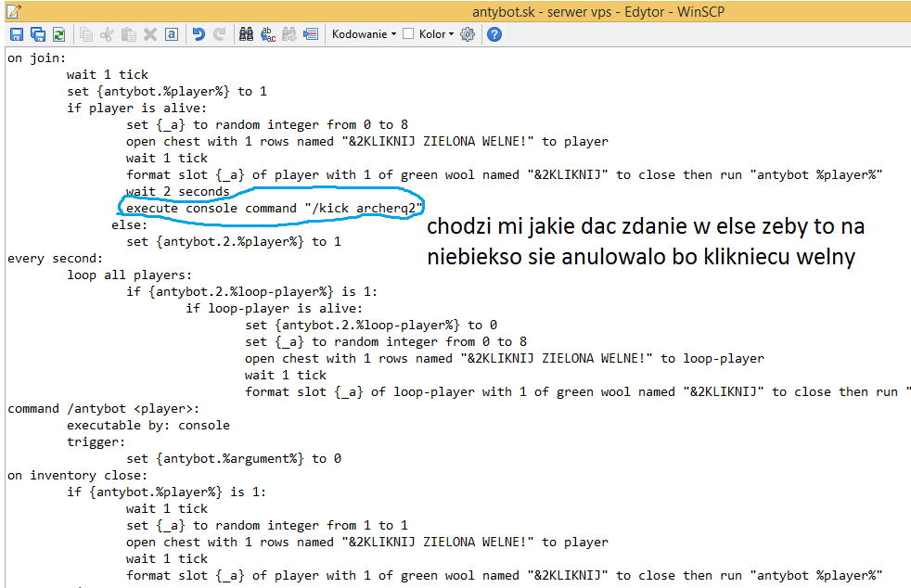Screen dimensions: 911x588
Task: Open the Go to line icon
Action: 311,34
